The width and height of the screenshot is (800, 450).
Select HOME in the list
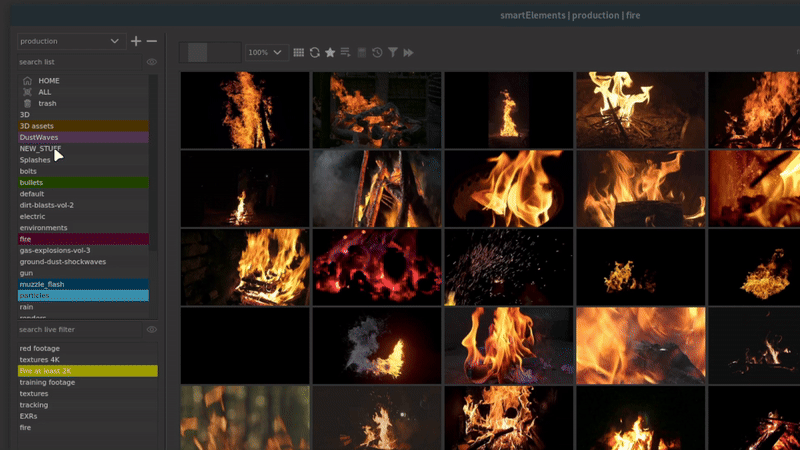(x=49, y=81)
